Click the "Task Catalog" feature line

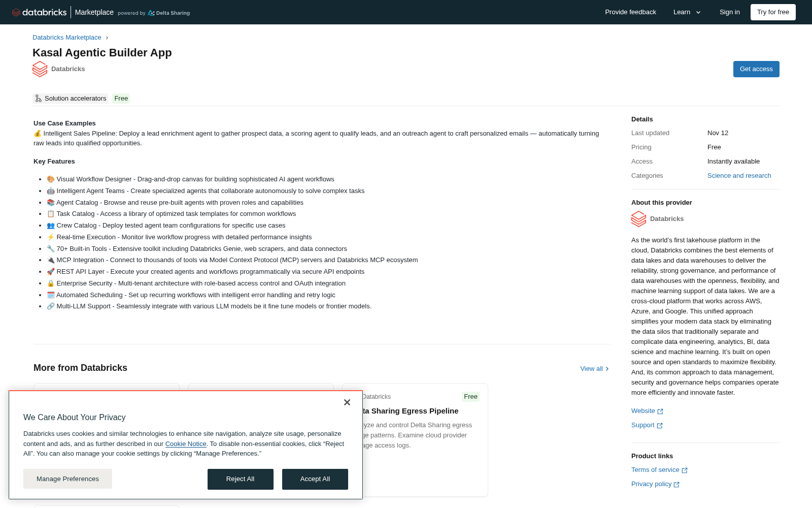coord(171,214)
